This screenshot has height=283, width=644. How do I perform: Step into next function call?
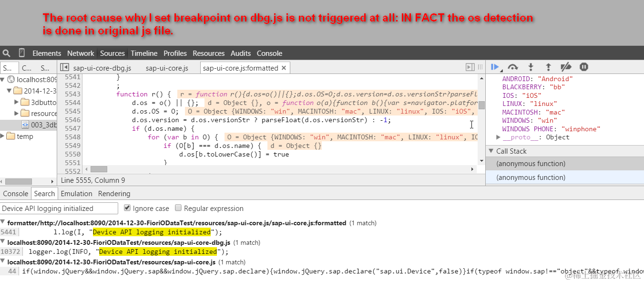[x=531, y=67]
